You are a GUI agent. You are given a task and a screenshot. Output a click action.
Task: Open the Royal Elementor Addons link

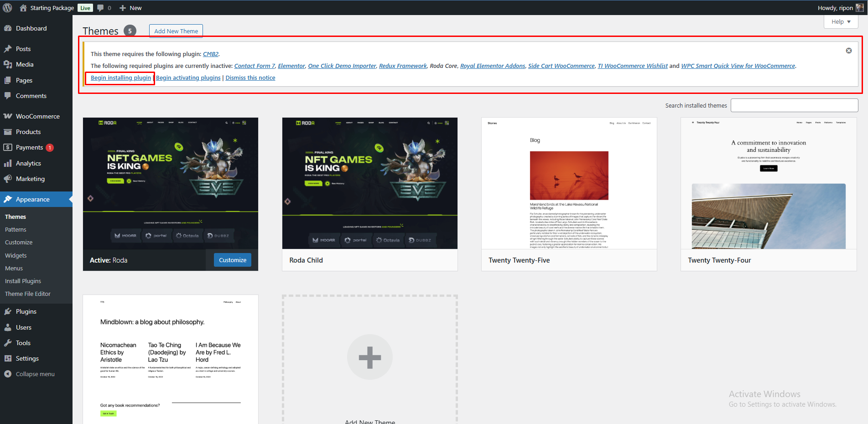493,66
